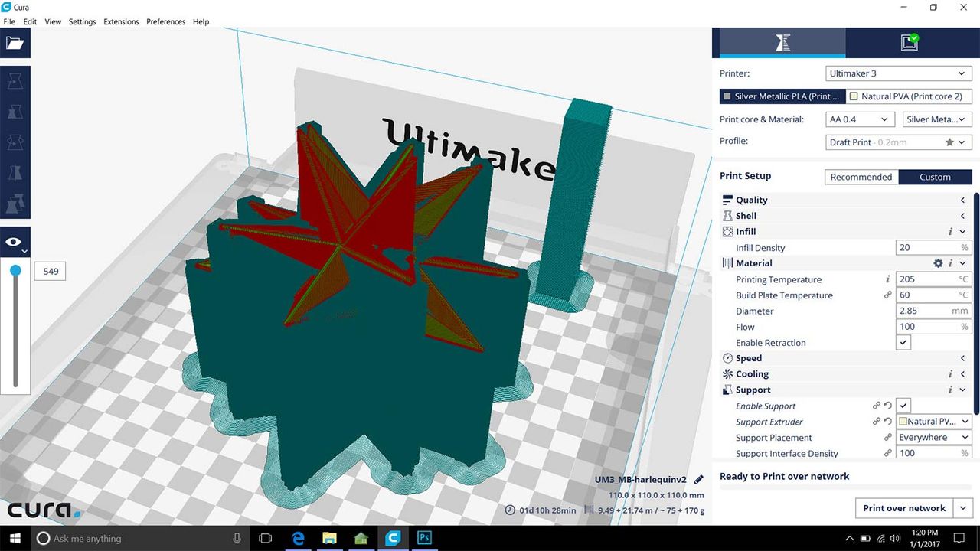The height and width of the screenshot is (551, 980).
Task: Select the Move tool in left toolbar
Action: pyautogui.click(x=15, y=81)
